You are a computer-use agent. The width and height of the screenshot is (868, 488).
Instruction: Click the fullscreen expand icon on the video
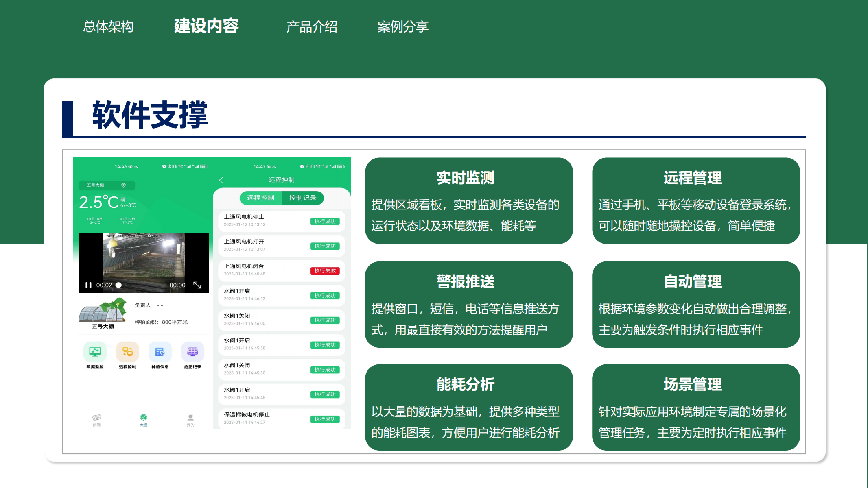click(197, 285)
